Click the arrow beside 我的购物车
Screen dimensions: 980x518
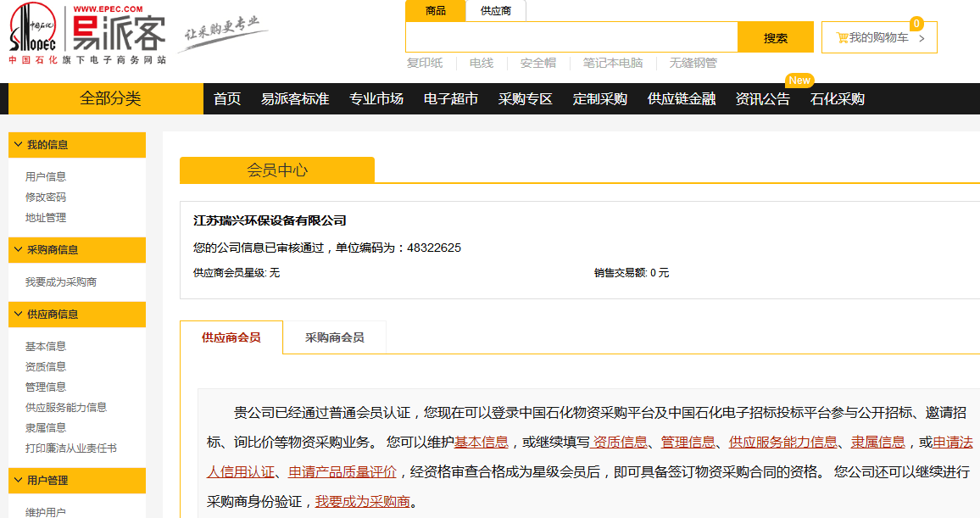pos(922,38)
